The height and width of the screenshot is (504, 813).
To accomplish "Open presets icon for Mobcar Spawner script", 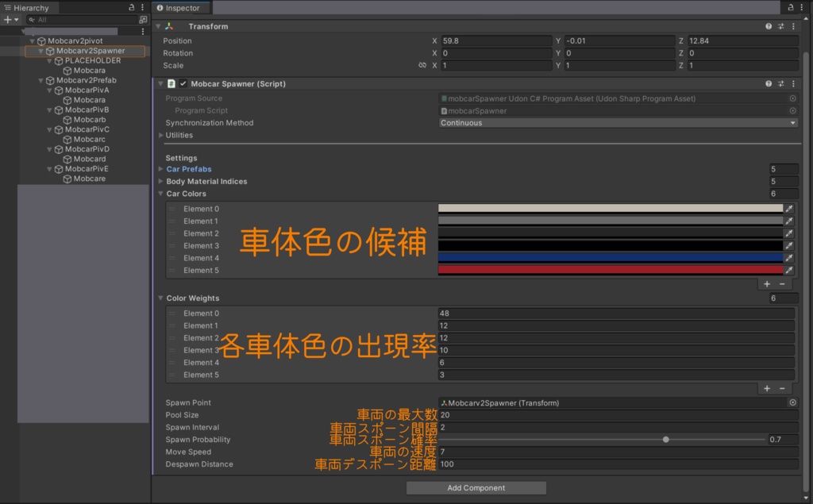I will (780, 83).
